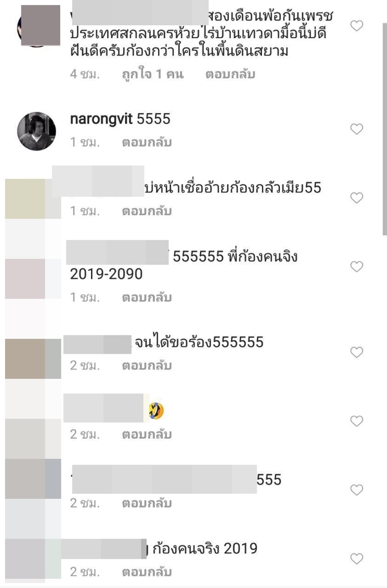Reply to the laughing emoji comment
Image resolution: width=387 pixels, height=588 pixels.
click(x=147, y=434)
